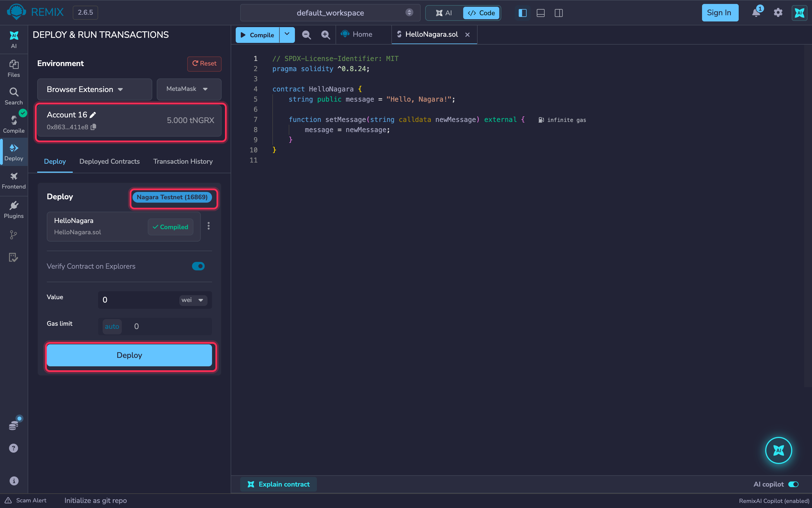Click the Remix logo at top left
Viewport: 812px width, 508px height.
pyautogui.click(x=16, y=12)
